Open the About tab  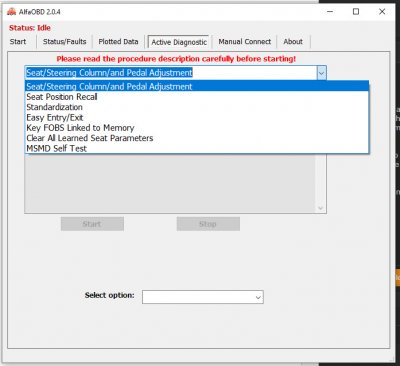pyautogui.click(x=293, y=42)
